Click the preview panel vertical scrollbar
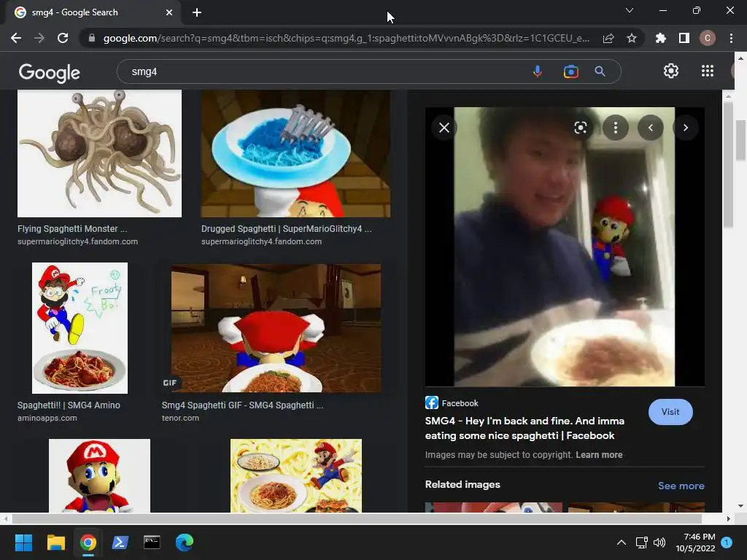The width and height of the screenshot is (747, 560). click(x=728, y=164)
